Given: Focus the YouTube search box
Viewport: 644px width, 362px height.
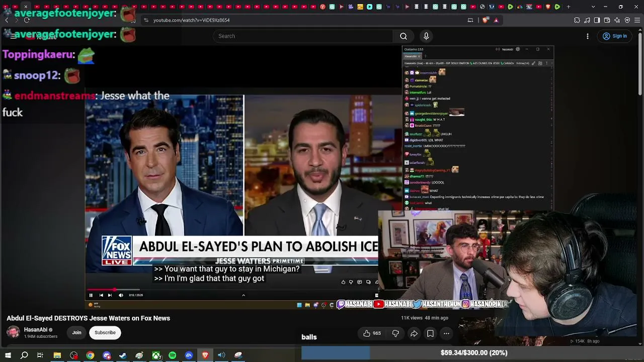Looking at the screenshot, I should 303,36.
